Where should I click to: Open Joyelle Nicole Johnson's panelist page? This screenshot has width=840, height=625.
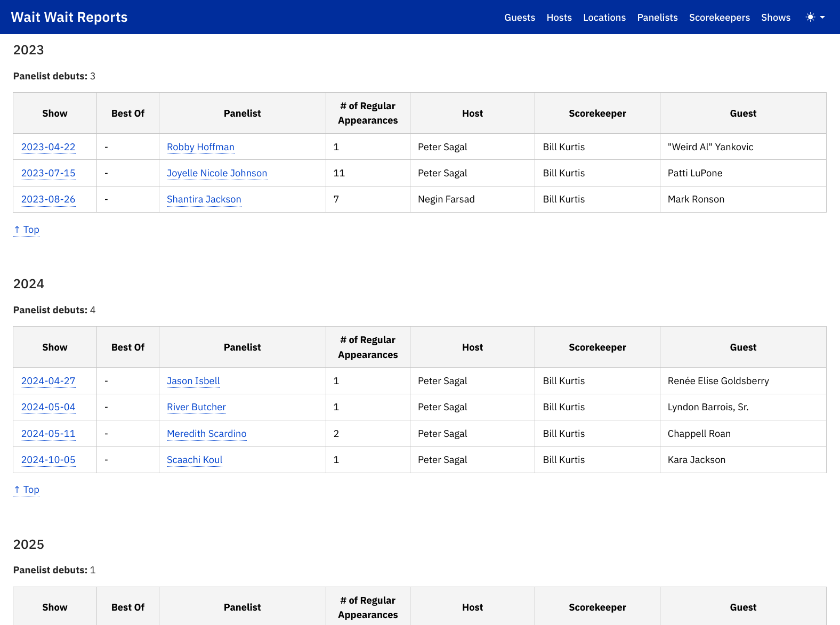tap(216, 173)
